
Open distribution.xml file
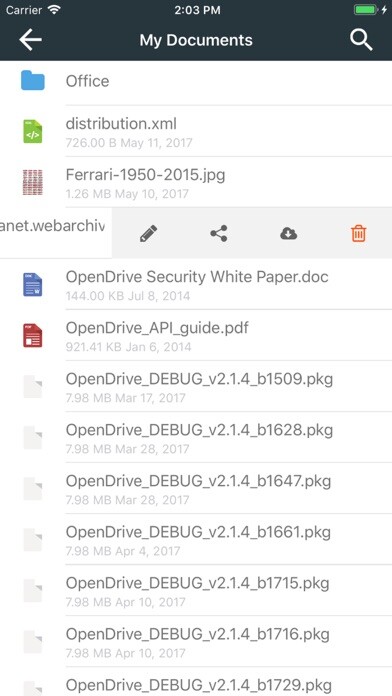196,131
